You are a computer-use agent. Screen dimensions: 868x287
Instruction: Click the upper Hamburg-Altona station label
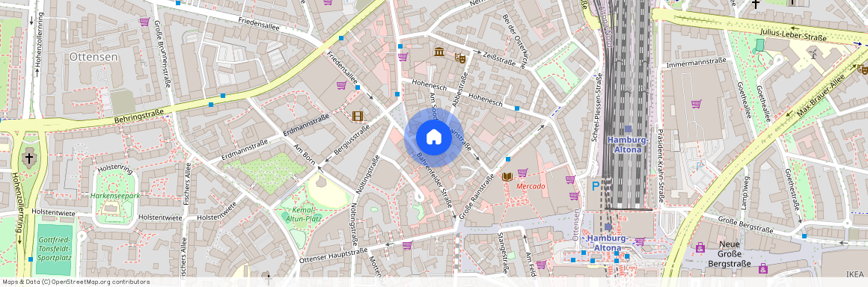tap(628, 145)
